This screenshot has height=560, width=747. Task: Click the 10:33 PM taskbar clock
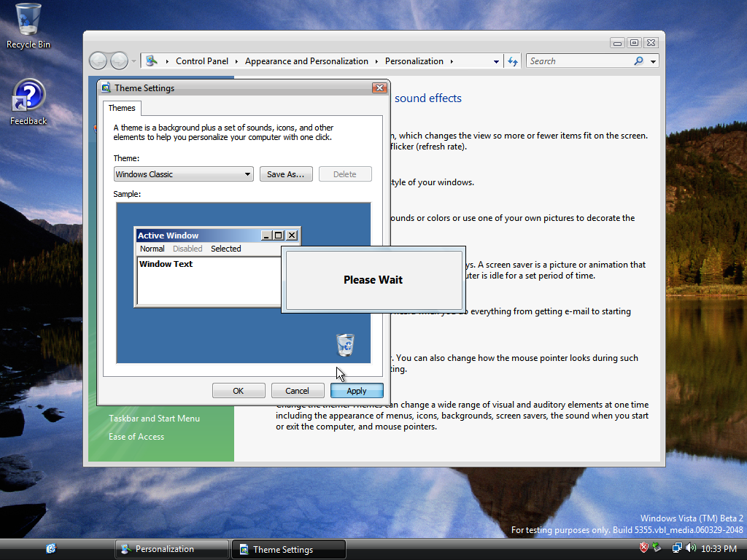719,549
